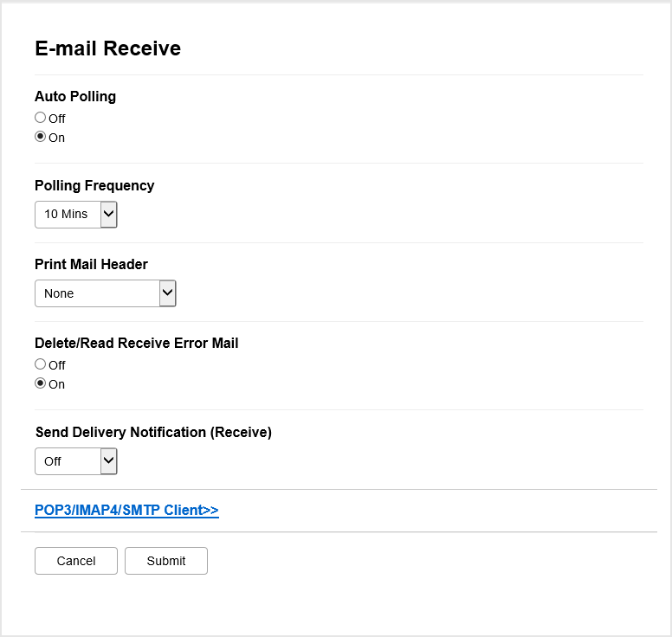Expand the Print Mail Header dropdown
Image resolution: width=672 pixels, height=637 pixels.
[97, 293]
